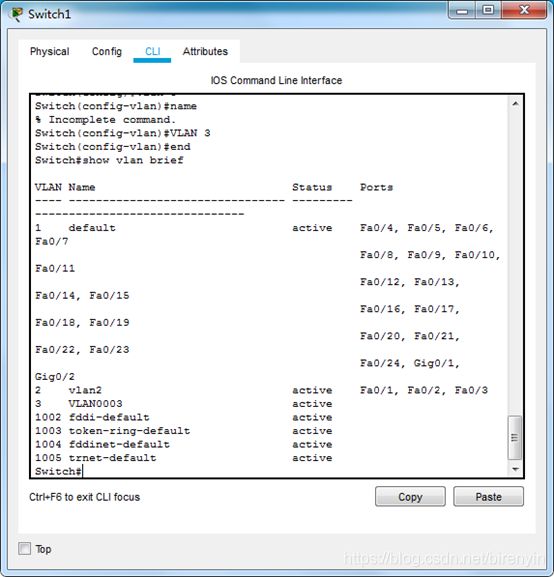Switch to the Physical tab
This screenshot has width=554, height=577.
(49, 52)
